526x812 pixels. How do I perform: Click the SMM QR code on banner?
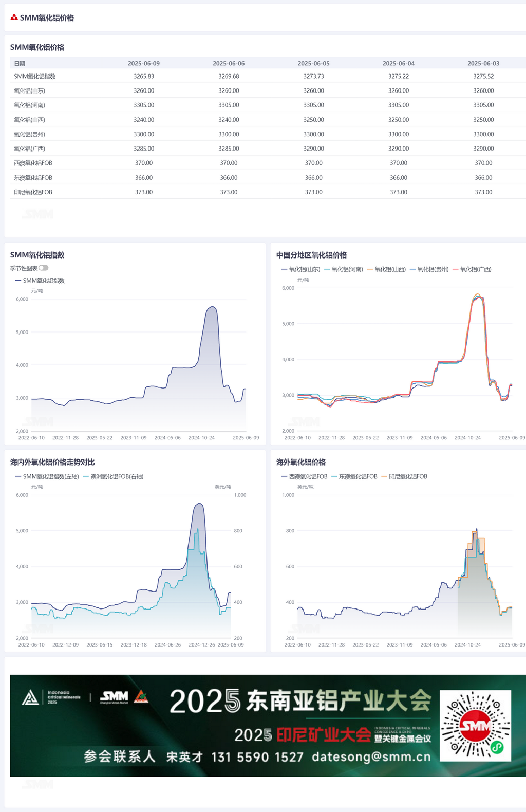475,726
